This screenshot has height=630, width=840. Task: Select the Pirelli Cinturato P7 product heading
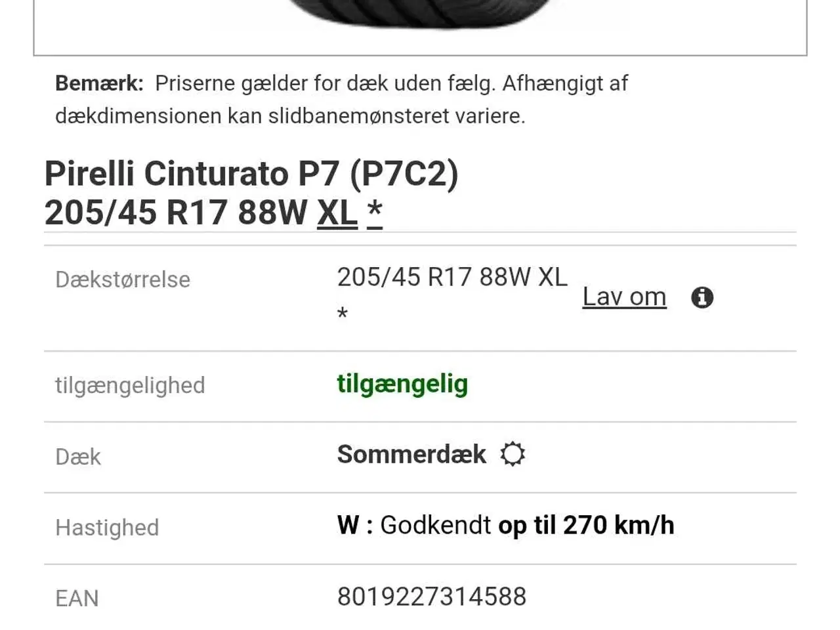tap(251, 175)
